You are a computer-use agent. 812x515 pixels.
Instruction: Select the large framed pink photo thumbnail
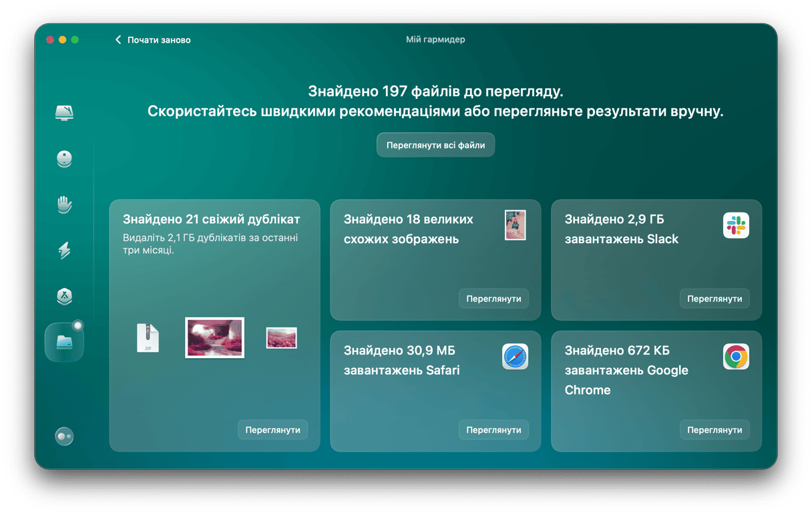pos(214,337)
